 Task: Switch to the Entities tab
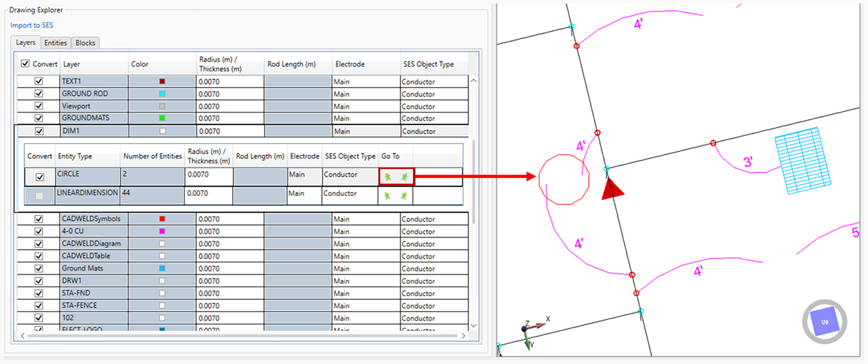click(x=55, y=43)
